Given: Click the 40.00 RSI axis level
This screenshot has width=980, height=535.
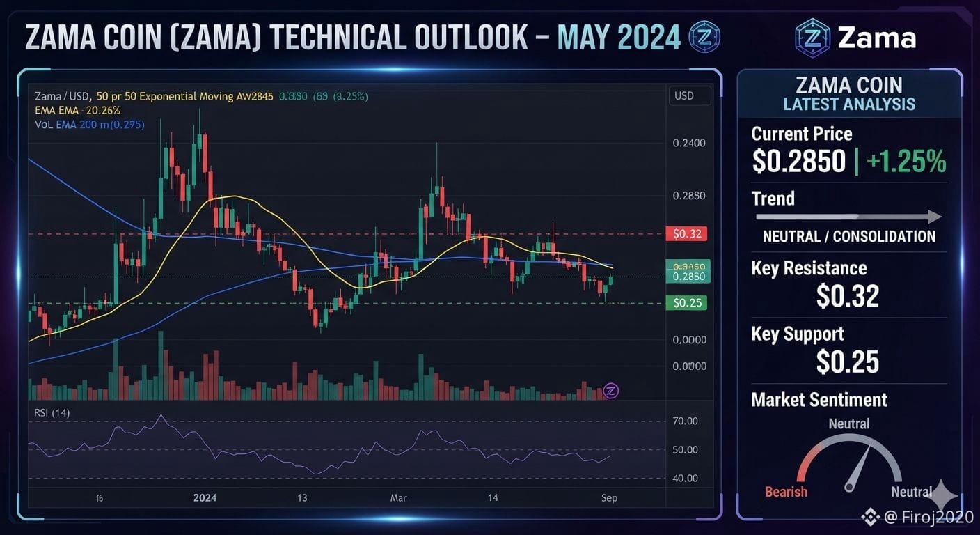Looking at the screenshot, I should pos(686,478).
